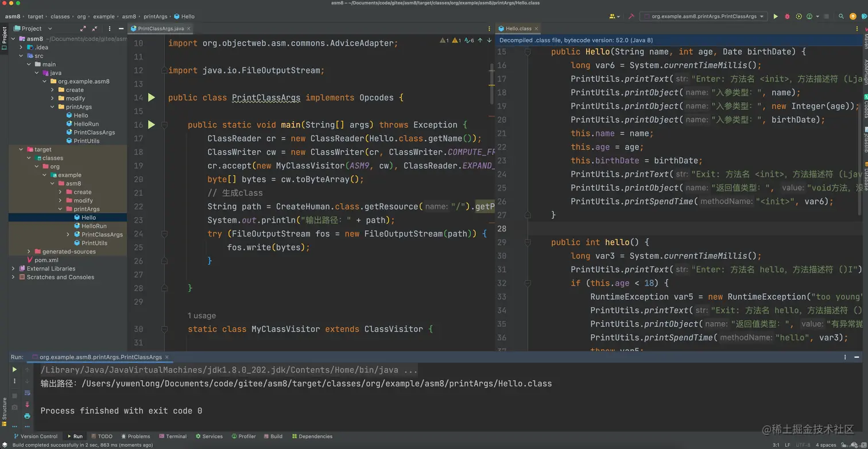Open the Run panel settings menu
The height and width of the screenshot is (449, 868).
tap(845, 357)
